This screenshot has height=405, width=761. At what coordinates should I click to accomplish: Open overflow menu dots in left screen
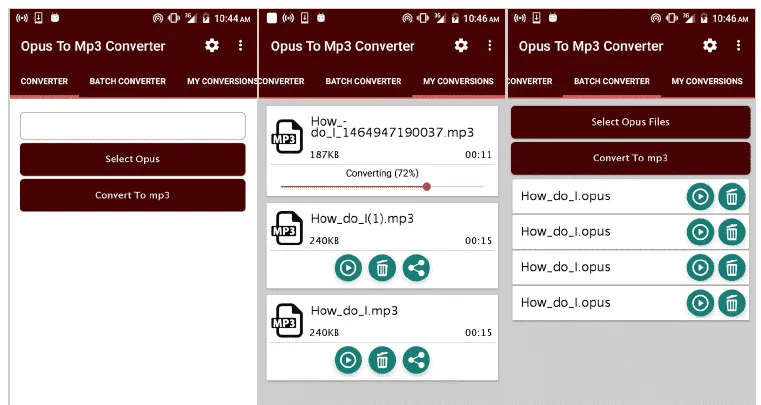point(240,46)
